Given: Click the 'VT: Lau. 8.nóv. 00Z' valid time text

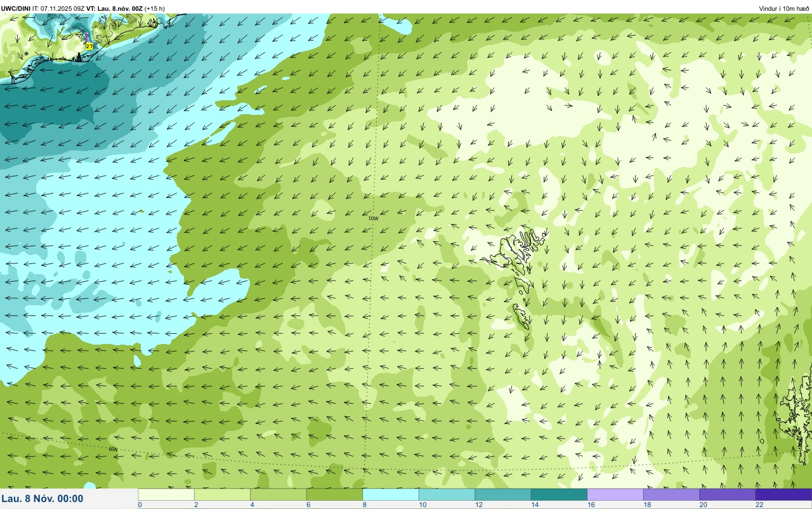Looking at the screenshot, I should coord(114,8).
